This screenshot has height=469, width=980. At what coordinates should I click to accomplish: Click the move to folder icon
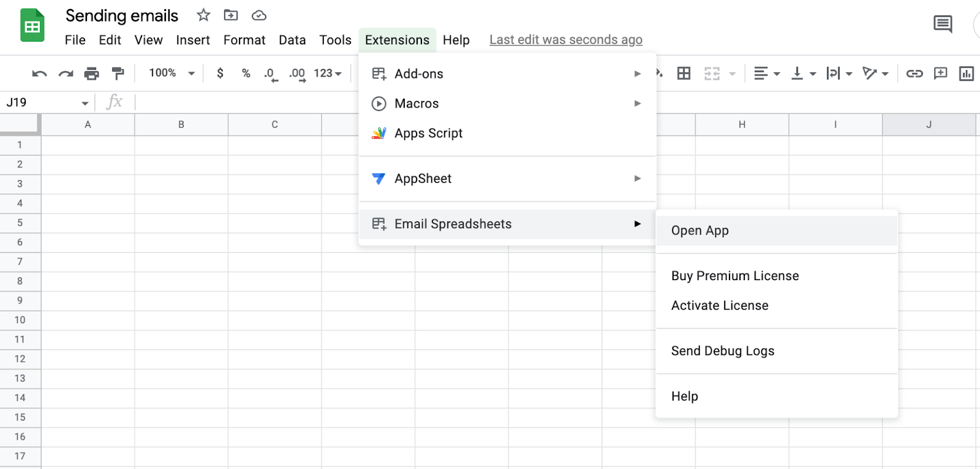(x=231, y=15)
